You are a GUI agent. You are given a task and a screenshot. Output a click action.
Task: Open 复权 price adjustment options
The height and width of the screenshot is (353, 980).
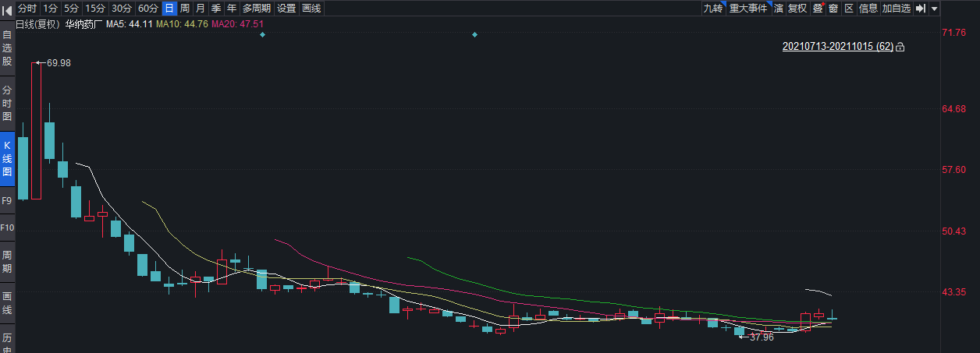[x=797, y=8]
